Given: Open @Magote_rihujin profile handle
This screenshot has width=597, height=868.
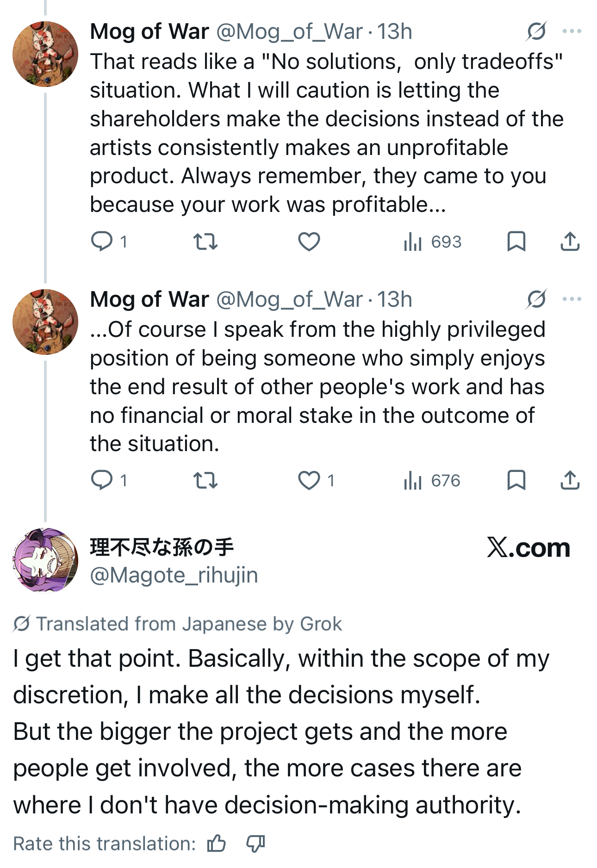Looking at the screenshot, I should [x=174, y=575].
